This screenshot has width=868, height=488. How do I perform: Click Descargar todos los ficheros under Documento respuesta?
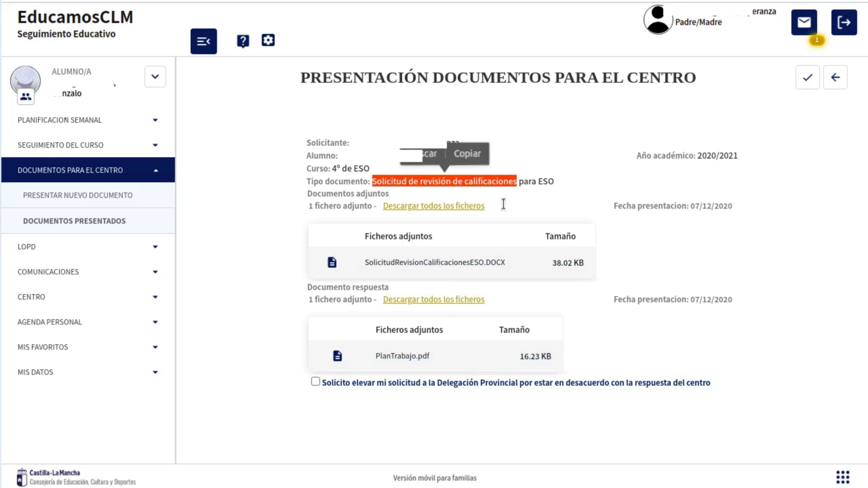coord(433,299)
